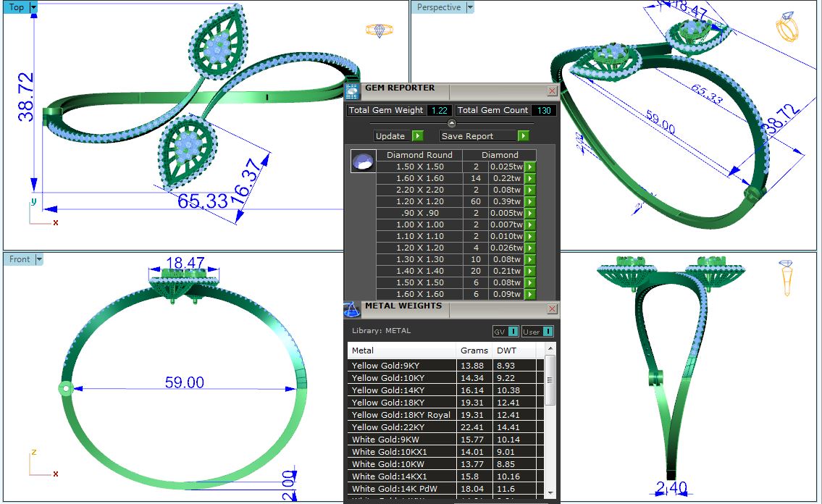This screenshot has height=504, width=822.
Task: Click the Diamond Round gem thumbnail
Action: 362,161
